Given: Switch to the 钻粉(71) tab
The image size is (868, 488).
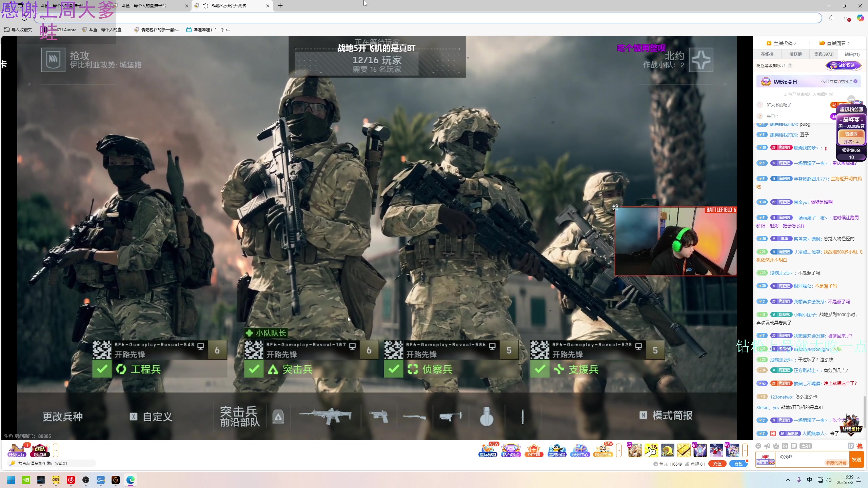Looking at the screenshot, I should [852, 54].
